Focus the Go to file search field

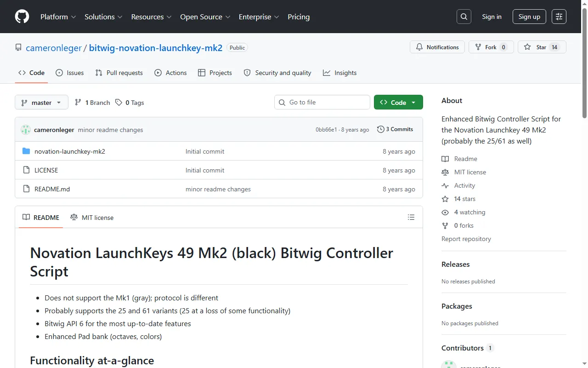(x=322, y=102)
